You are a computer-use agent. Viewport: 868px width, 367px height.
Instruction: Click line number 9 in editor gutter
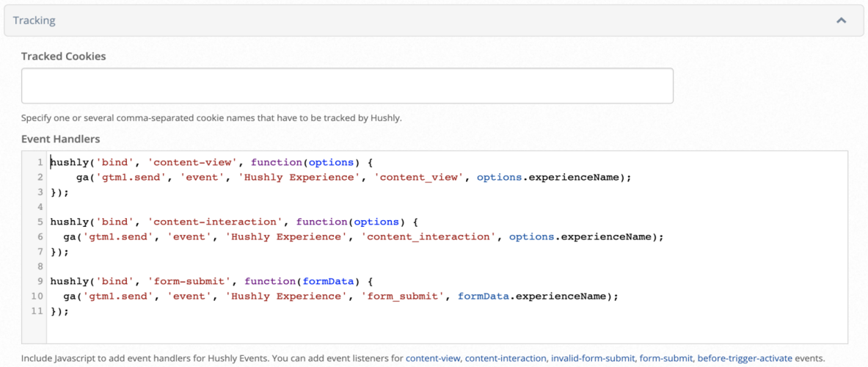coord(40,281)
